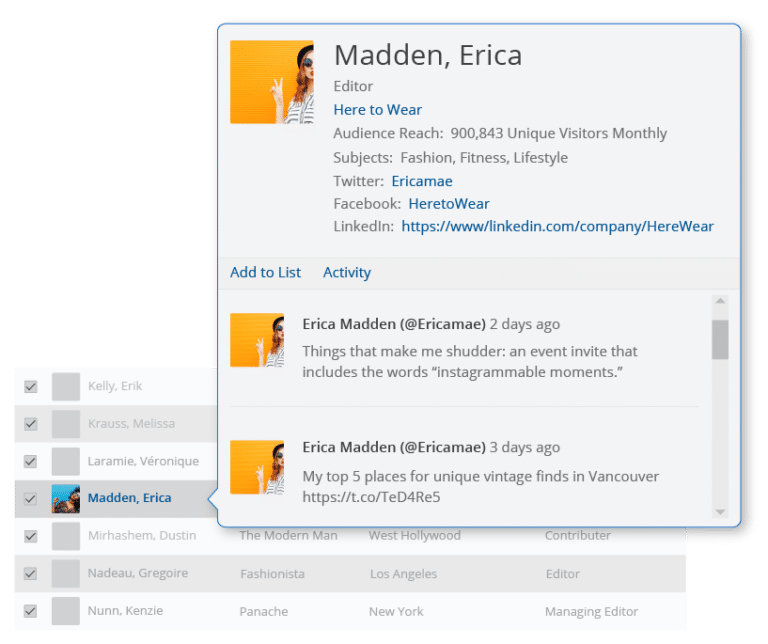Open the Activity tab
Screen dimensions: 768x644
346,272
